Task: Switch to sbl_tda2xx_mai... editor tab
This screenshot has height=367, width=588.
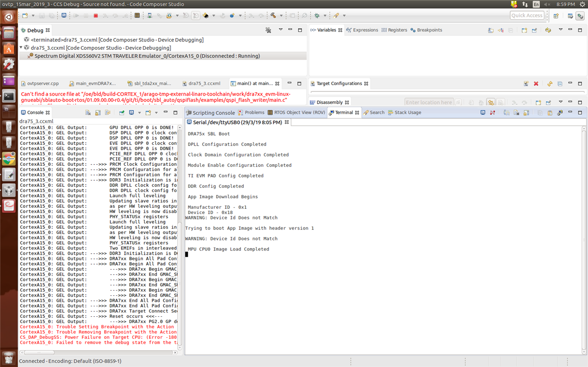Action: tap(149, 83)
